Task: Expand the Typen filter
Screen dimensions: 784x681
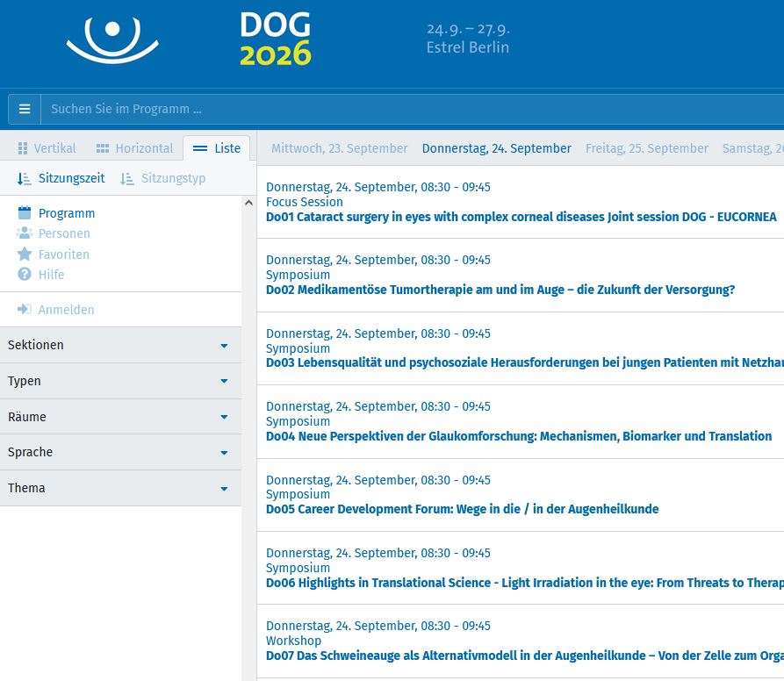Action: (120, 381)
